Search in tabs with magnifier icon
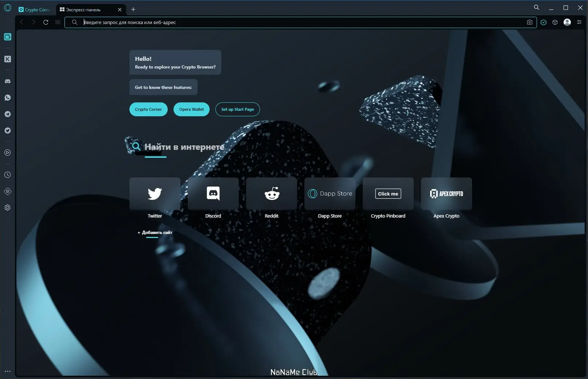The image size is (588, 379). pos(537,7)
